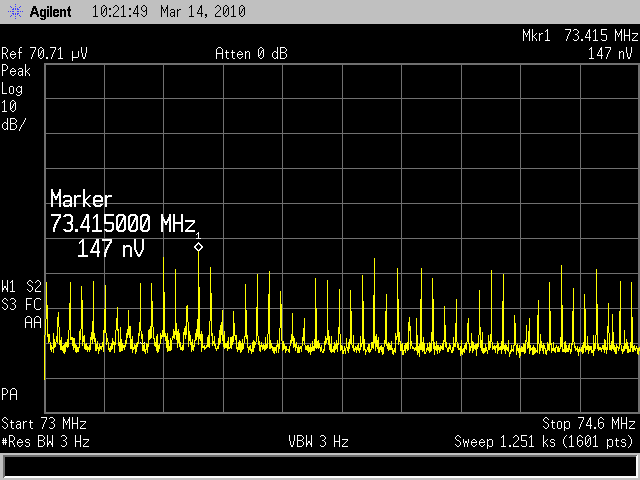Click the Peak detector label
Image resolution: width=640 pixels, height=480 pixels.
(x=17, y=71)
